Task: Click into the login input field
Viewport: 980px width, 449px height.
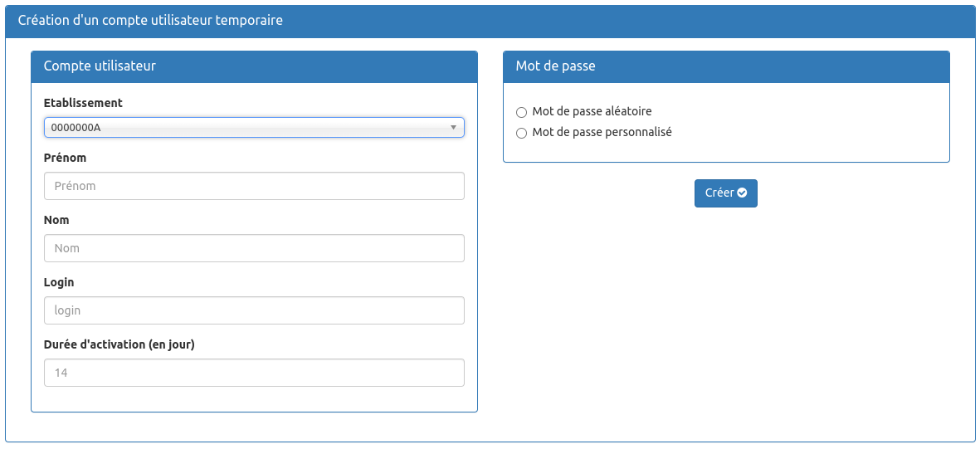Action: (x=254, y=310)
